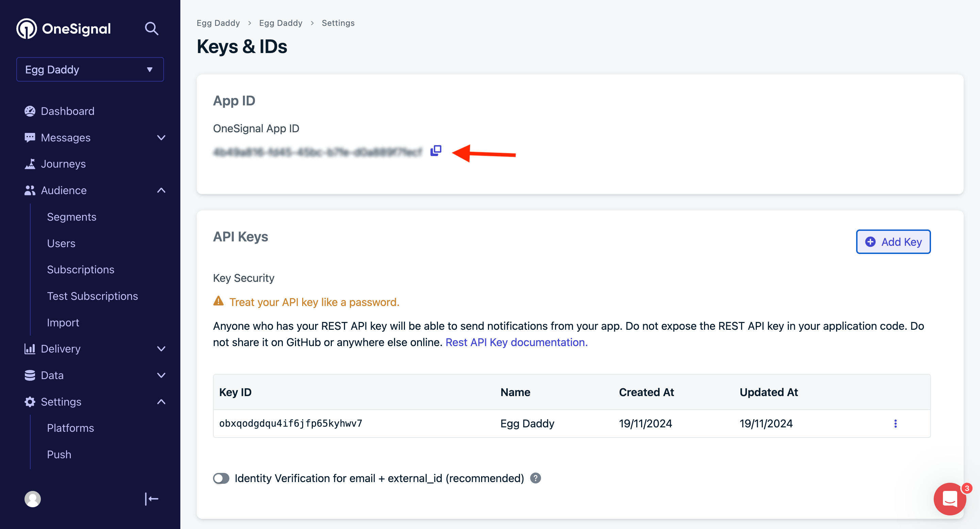
Task: Go to Journeys in the sidebar
Action: coord(63,164)
